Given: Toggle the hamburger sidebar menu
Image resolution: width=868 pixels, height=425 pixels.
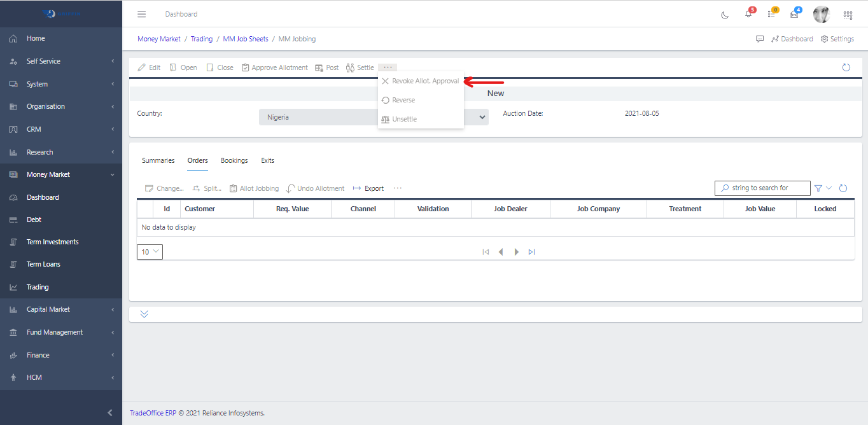Looking at the screenshot, I should (142, 14).
